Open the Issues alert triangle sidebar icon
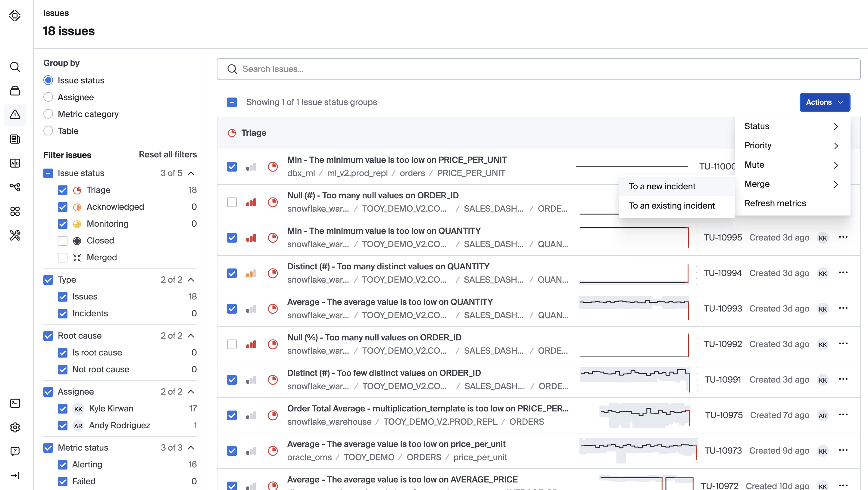Screen dimensions: 868x490 coord(15,115)
